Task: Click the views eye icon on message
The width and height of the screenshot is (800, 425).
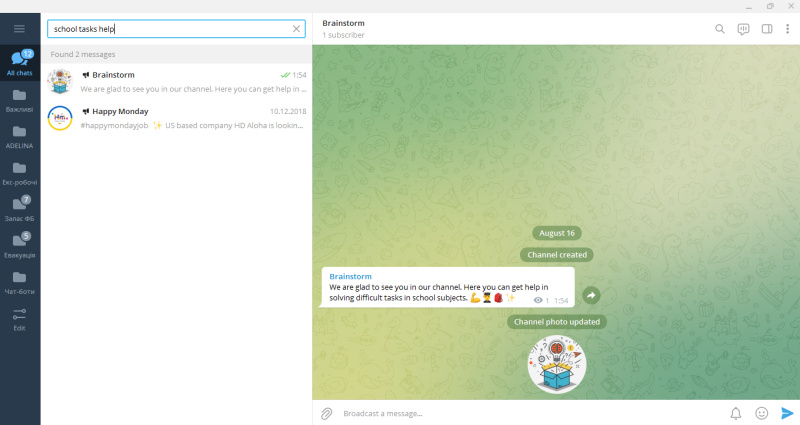Action: coord(538,301)
